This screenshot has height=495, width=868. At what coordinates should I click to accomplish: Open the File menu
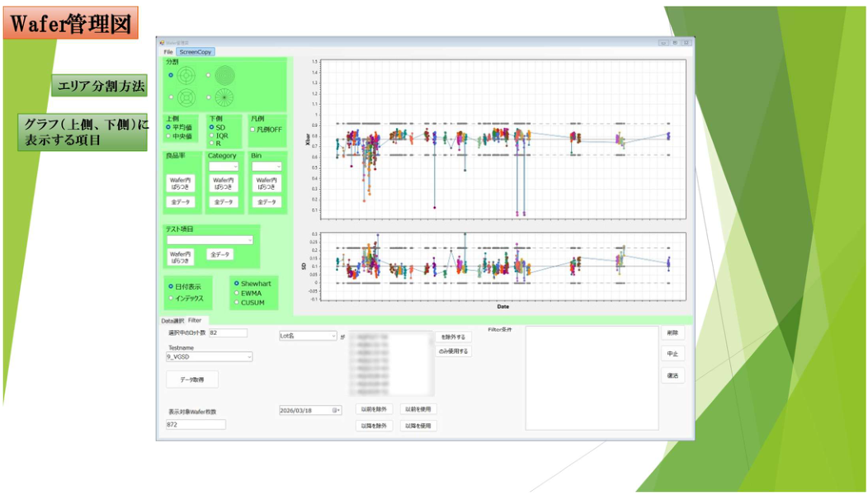coord(168,52)
